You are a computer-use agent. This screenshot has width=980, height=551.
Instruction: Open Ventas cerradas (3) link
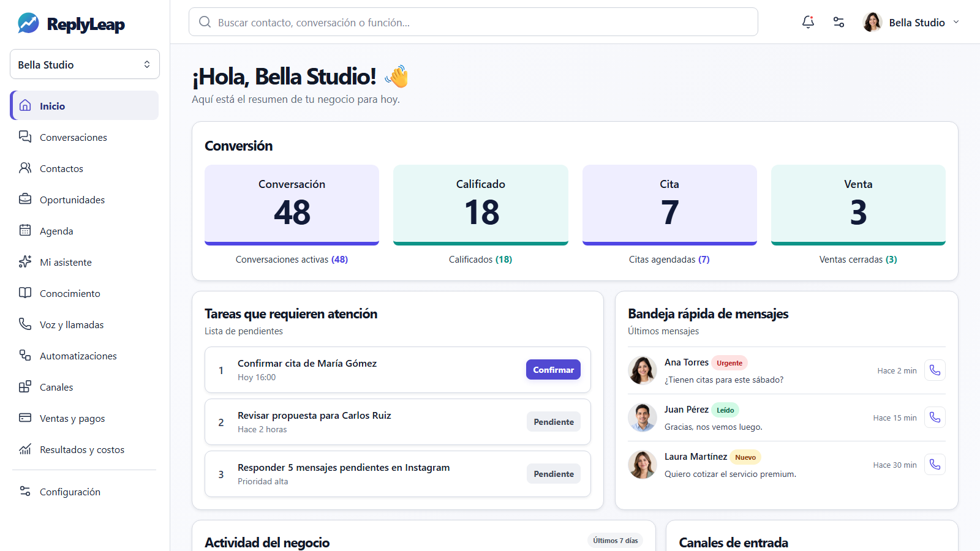point(858,259)
